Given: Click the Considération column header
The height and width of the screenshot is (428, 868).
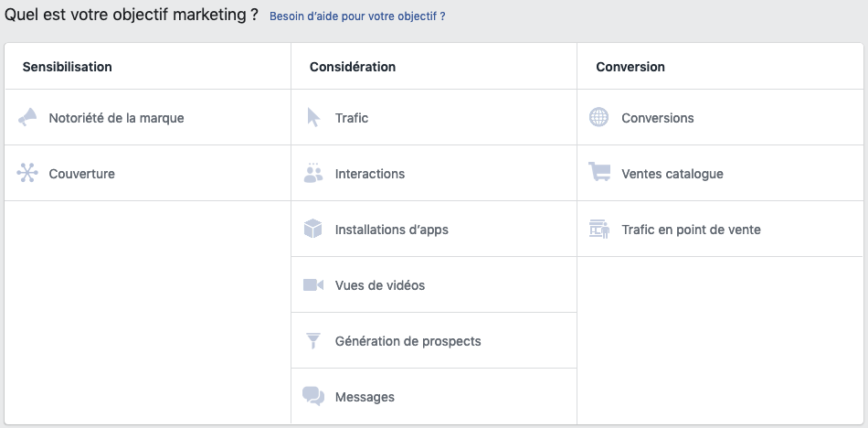Looking at the screenshot, I should (x=353, y=67).
